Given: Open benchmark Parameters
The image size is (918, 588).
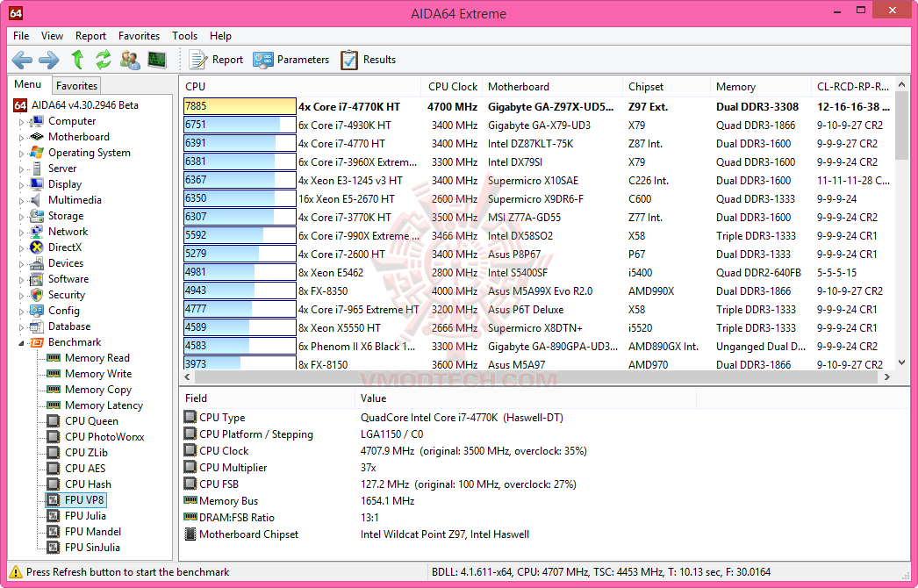Looking at the screenshot, I should coord(291,60).
